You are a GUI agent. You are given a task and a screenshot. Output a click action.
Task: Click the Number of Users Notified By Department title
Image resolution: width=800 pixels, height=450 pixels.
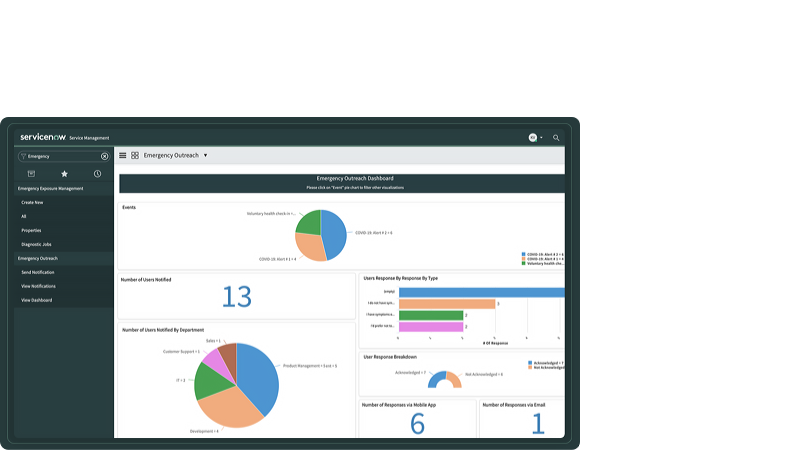[x=163, y=330]
